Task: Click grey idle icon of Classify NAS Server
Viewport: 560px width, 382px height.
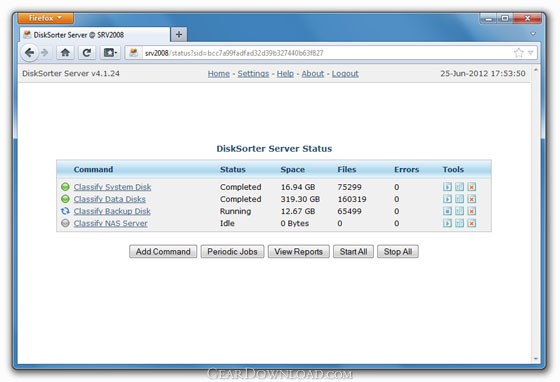Action: [65, 223]
